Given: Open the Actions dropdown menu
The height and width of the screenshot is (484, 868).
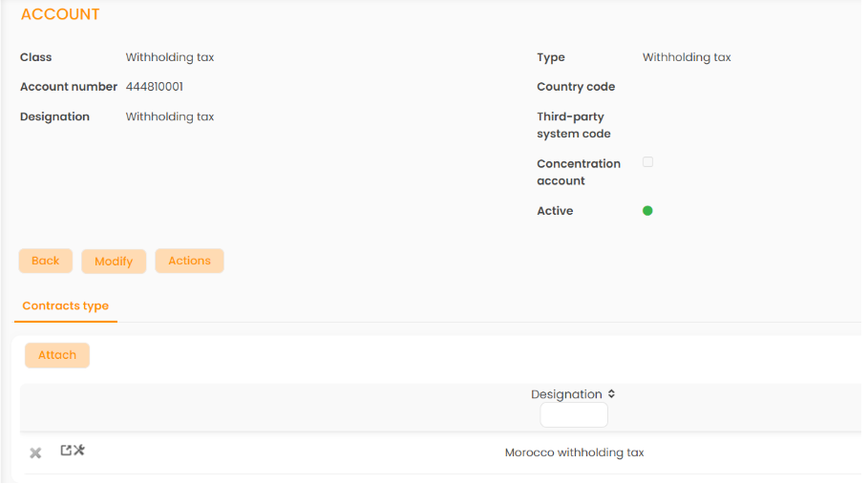Looking at the screenshot, I should pyautogui.click(x=189, y=262).
